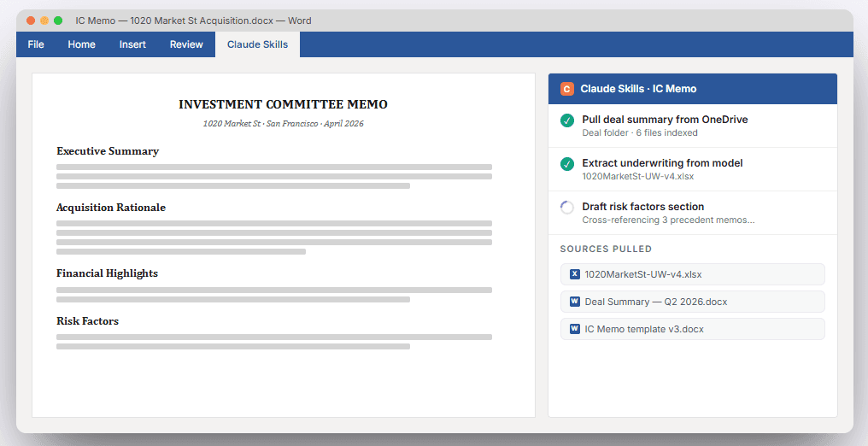Click green checkmark beside Extract underwriting from model

(x=567, y=164)
